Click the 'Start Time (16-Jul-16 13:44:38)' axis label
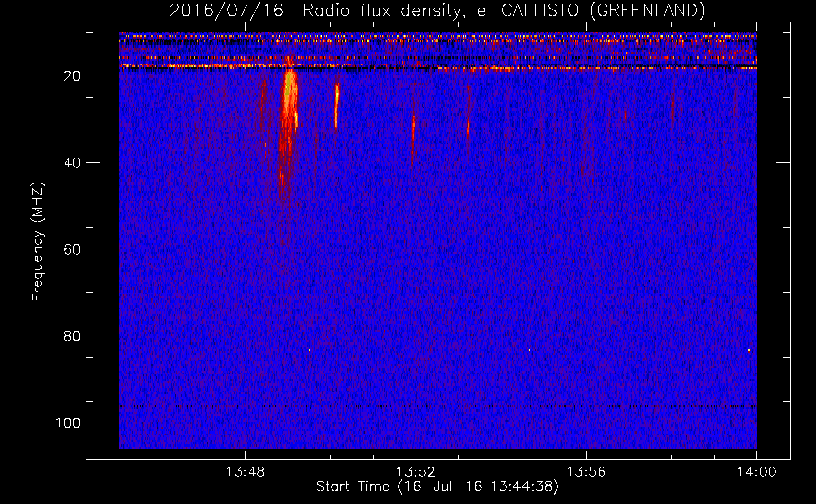This screenshot has height=504, width=816. (x=437, y=486)
